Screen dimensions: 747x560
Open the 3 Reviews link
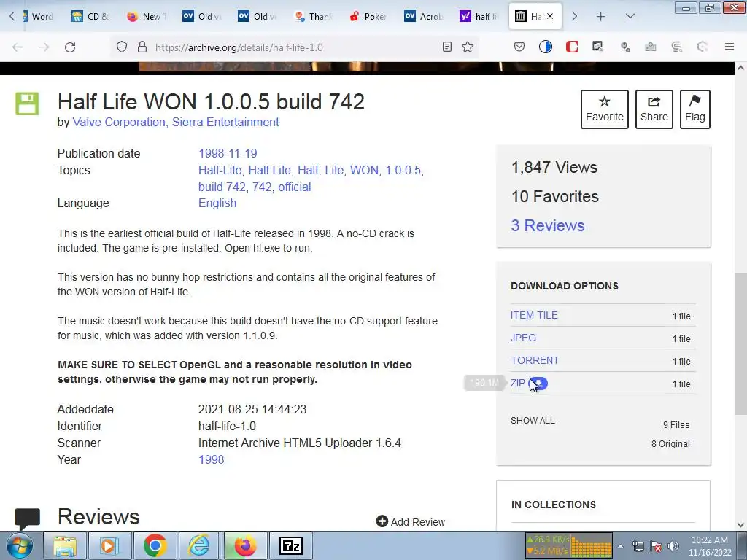[x=547, y=225]
